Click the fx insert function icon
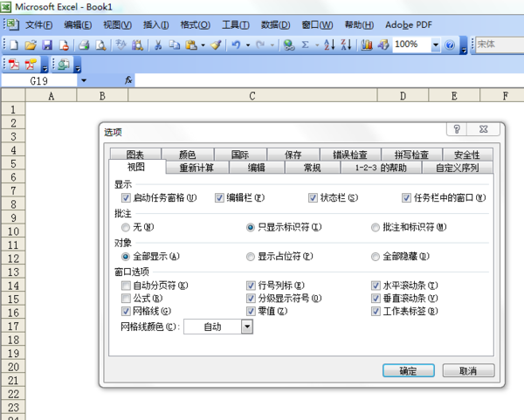Viewport: 524px width, 420px height. [x=128, y=80]
